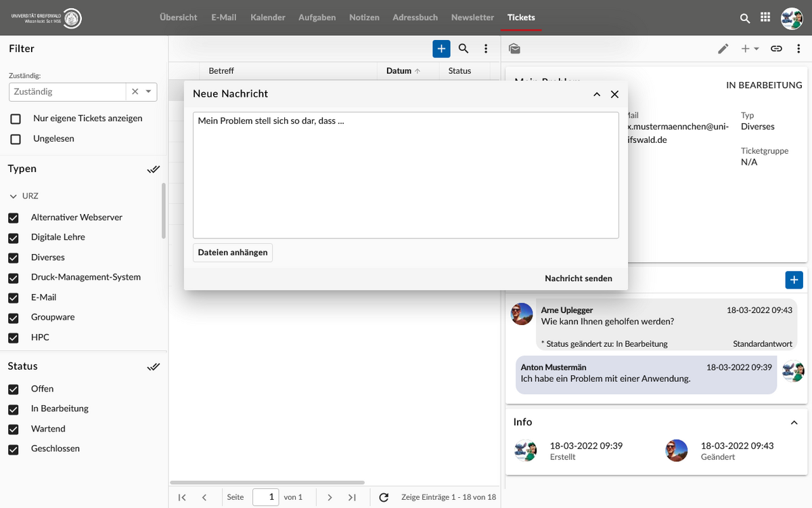This screenshot has width=812, height=508.
Task: Open the ticket list search icon
Action: [464, 49]
